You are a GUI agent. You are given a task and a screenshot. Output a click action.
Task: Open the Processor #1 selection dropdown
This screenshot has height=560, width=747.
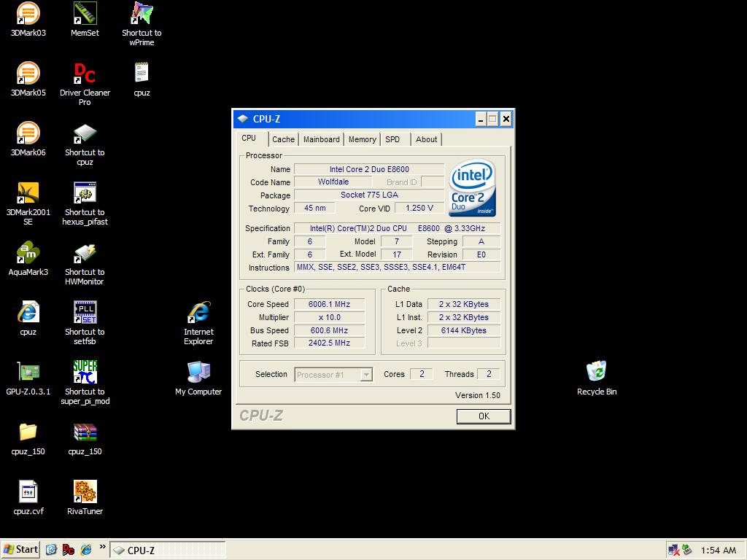(333, 375)
